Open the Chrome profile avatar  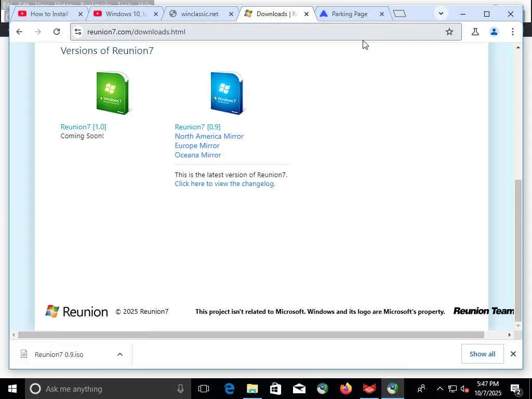click(x=494, y=32)
